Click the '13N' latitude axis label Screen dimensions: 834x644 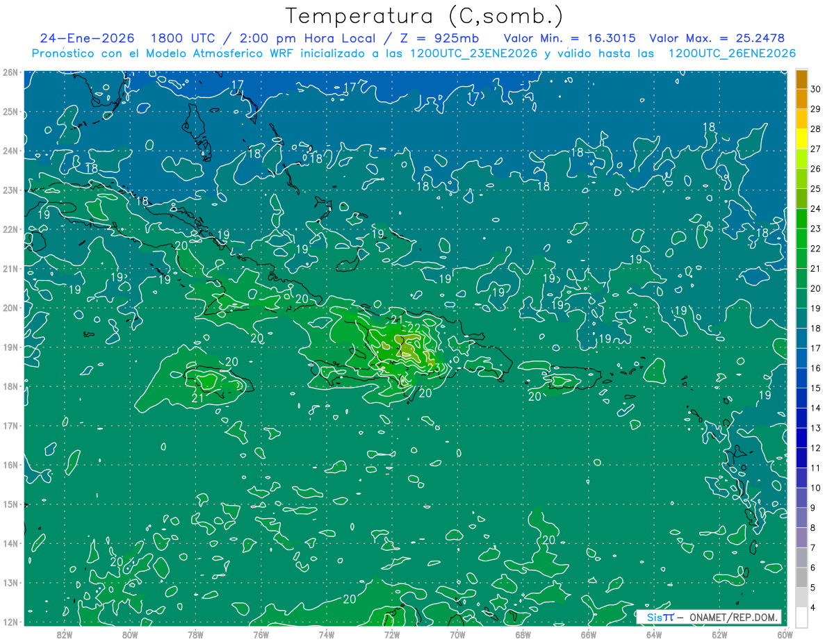[x=10, y=583]
